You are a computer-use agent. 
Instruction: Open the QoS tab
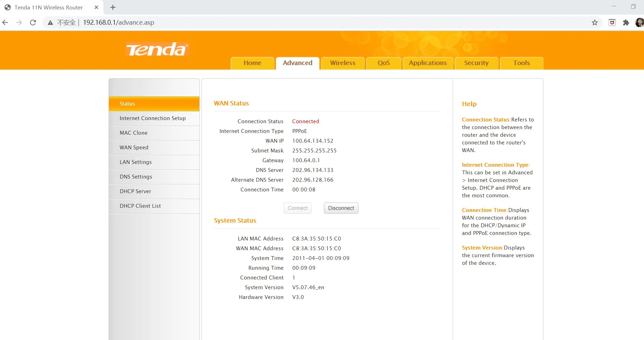click(x=383, y=63)
